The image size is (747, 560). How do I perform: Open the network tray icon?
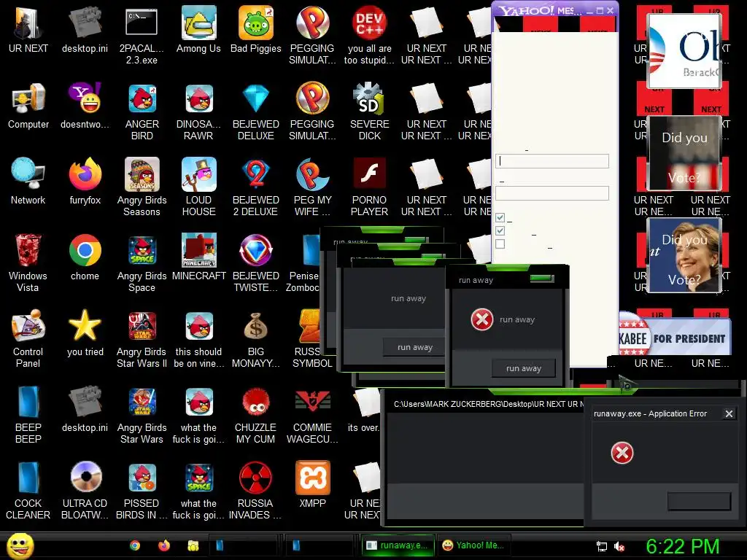pos(602,547)
